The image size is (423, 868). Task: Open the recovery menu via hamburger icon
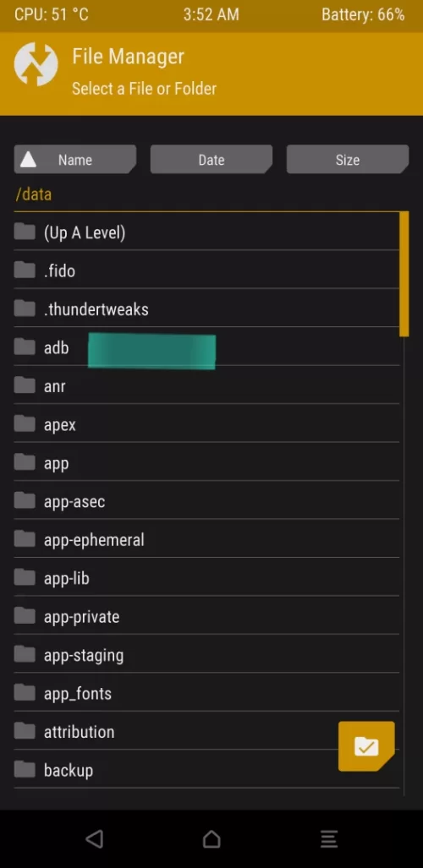click(329, 839)
